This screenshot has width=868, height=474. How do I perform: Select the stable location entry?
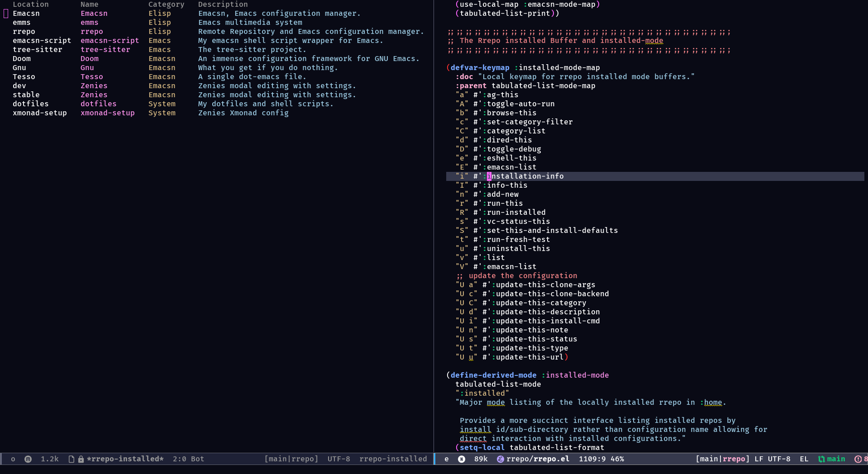click(x=26, y=95)
